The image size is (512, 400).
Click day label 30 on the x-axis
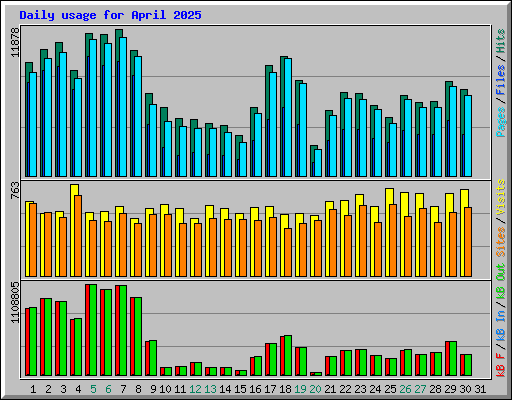465,389
